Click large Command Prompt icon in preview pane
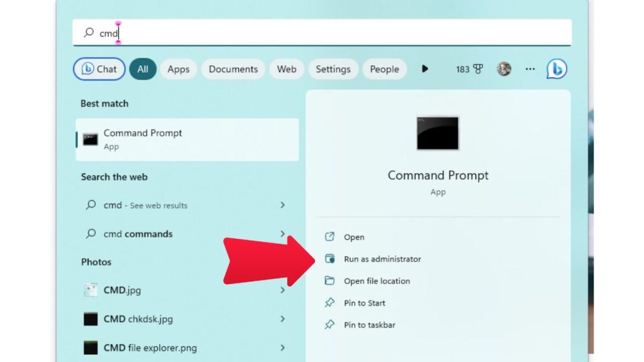The height and width of the screenshot is (362, 644). (x=438, y=133)
